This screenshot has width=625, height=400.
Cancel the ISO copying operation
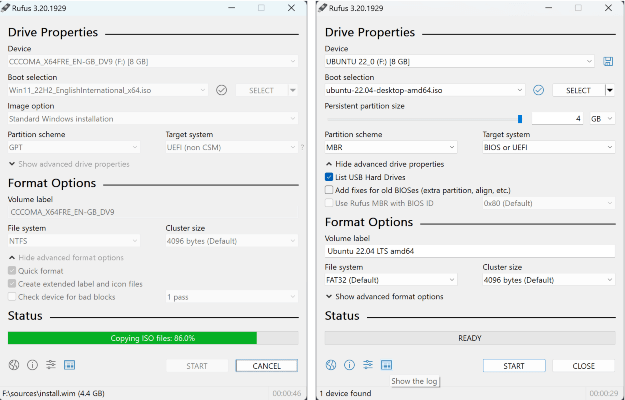pyautogui.click(x=267, y=366)
